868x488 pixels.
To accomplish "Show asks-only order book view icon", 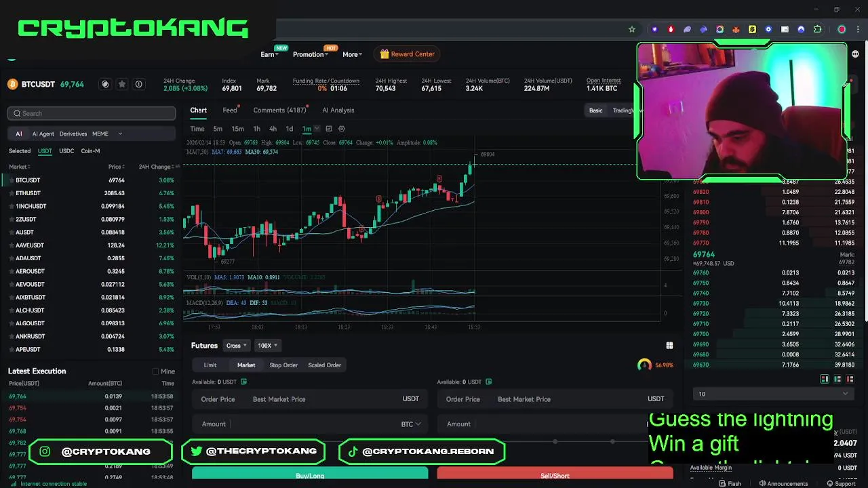I will pyautogui.click(x=850, y=379).
